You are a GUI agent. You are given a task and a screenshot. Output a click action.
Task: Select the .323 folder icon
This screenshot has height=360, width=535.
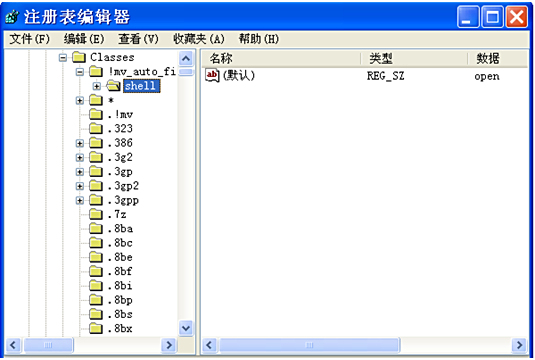point(96,129)
